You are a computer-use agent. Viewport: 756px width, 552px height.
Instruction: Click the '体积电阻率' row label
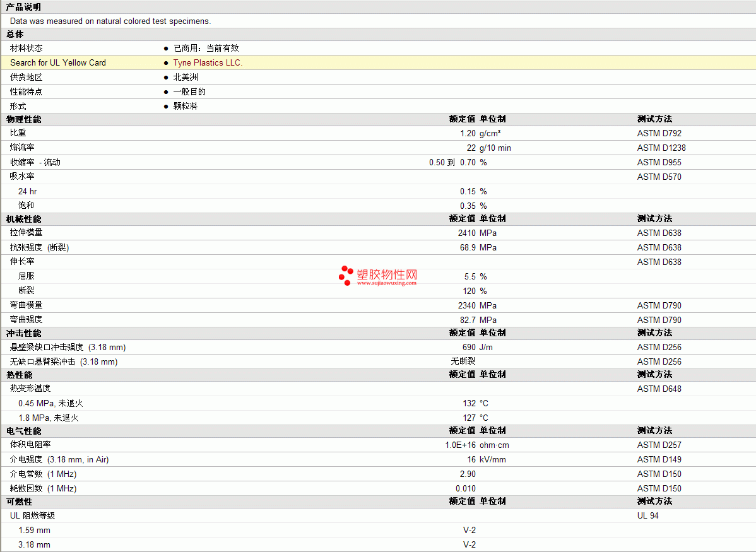point(30,445)
